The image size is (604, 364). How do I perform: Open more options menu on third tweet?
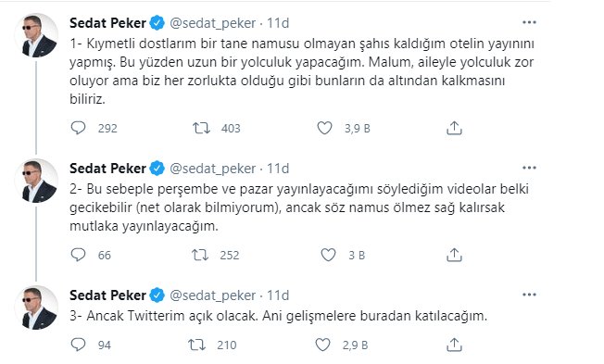[x=529, y=295]
